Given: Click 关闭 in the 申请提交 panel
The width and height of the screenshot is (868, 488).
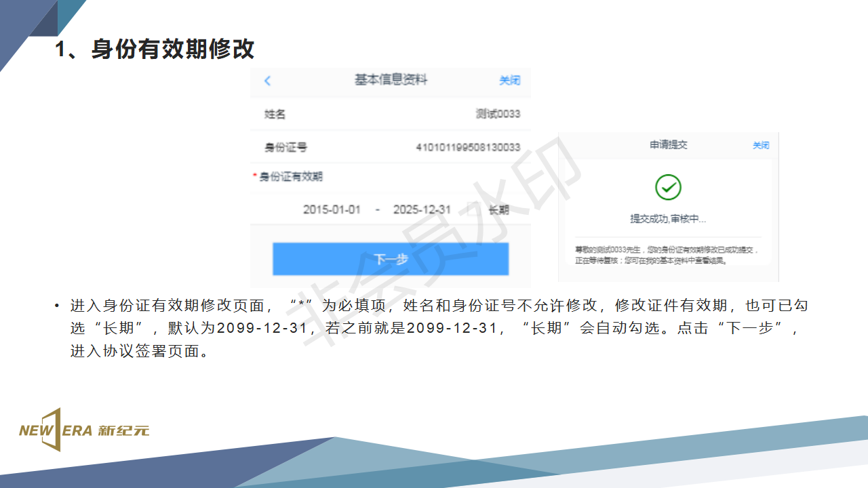Looking at the screenshot, I should coord(761,145).
